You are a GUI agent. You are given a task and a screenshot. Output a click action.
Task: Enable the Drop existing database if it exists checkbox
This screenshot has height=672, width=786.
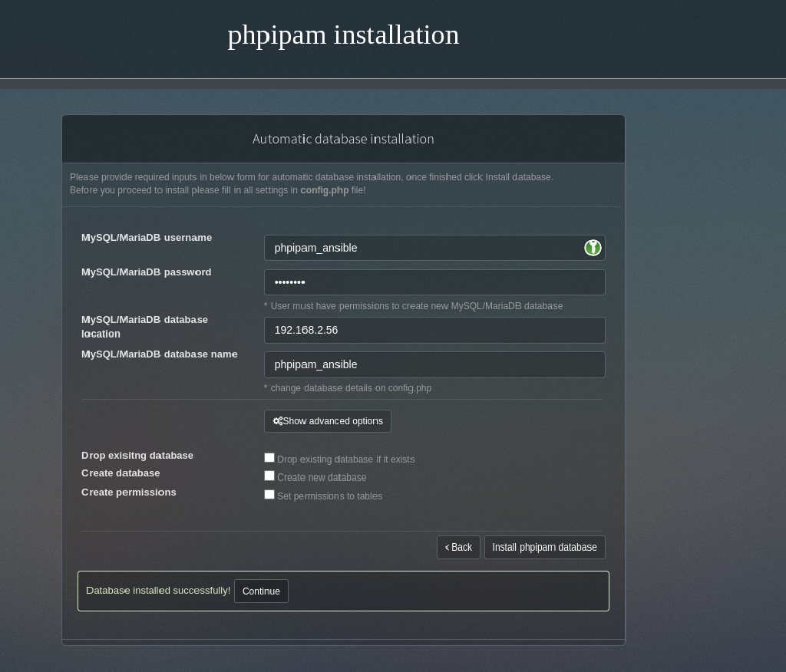click(269, 457)
